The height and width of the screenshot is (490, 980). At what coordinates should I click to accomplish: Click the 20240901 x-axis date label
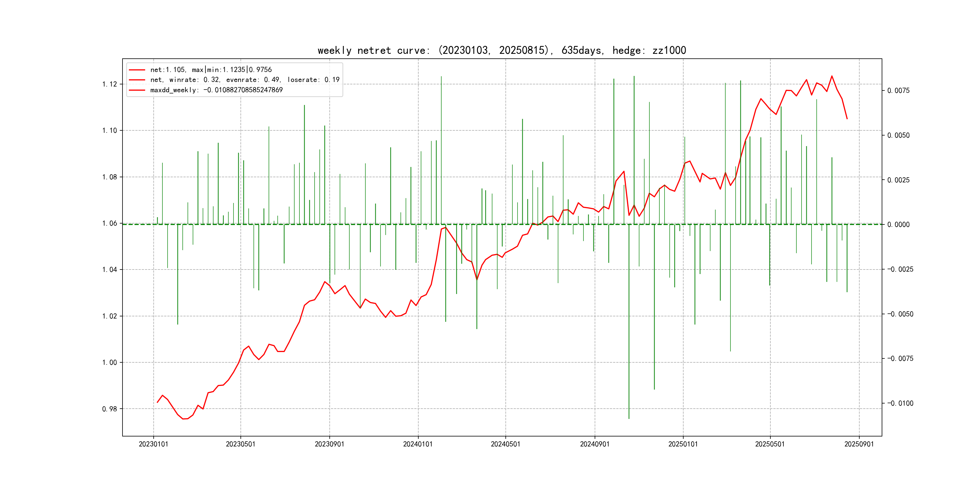(595, 444)
